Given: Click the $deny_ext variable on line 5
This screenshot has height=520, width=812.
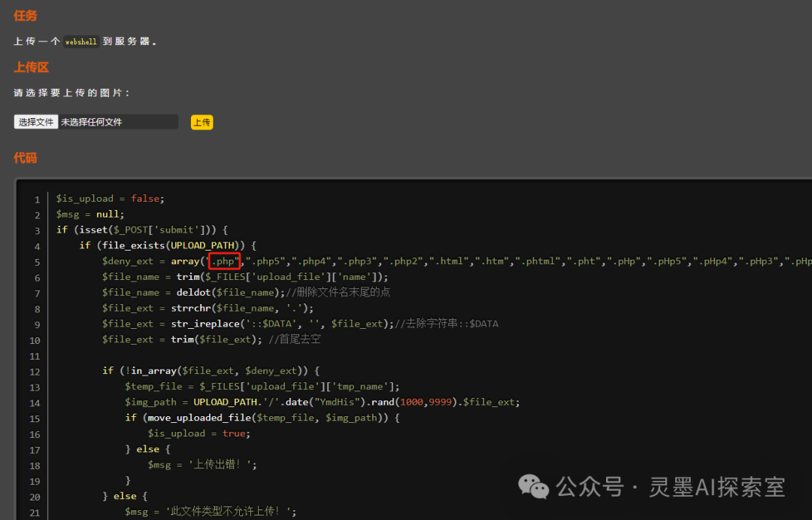Looking at the screenshot, I should click(x=127, y=261).
